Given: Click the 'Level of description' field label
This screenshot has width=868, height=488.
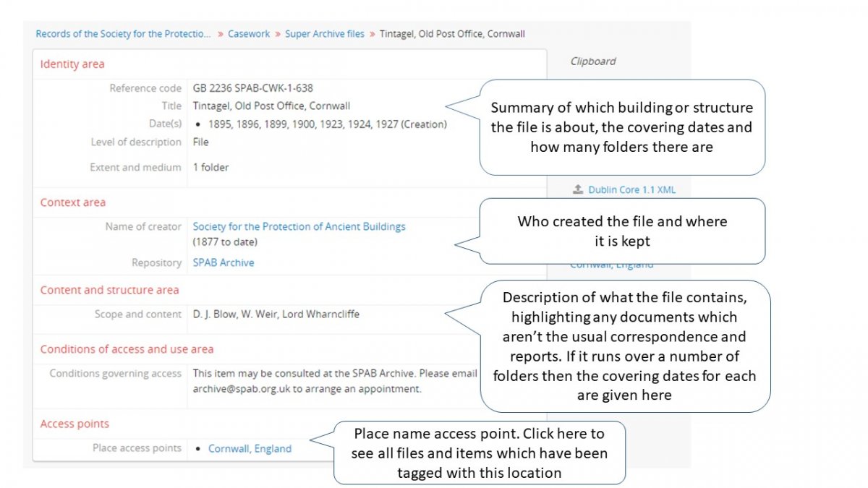Looking at the screenshot, I should pos(136,142).
